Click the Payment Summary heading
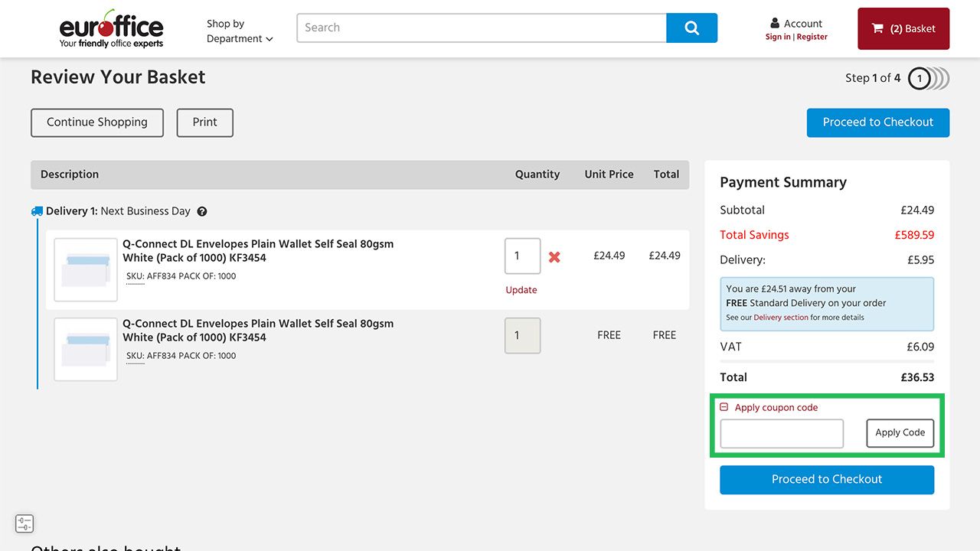The height and width of the screenshot is (551, 980). click(783, 183)
